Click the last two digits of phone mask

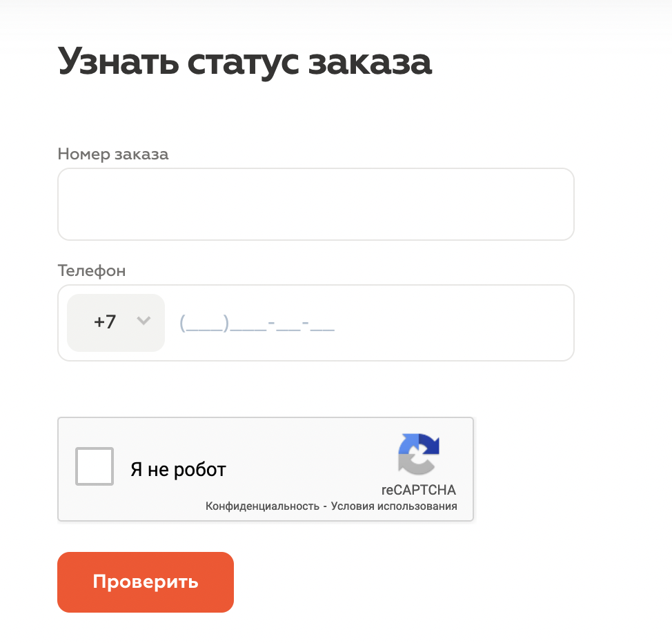[x=322, y=323]
